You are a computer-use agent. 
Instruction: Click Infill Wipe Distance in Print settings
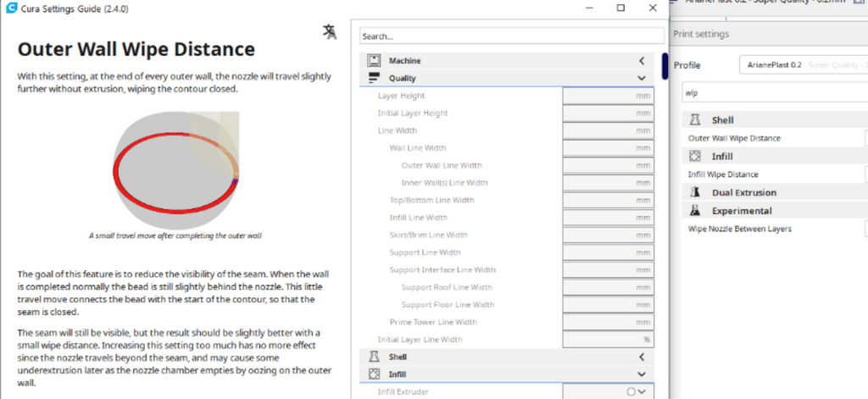pyautogui.click(x=723, y=175)
